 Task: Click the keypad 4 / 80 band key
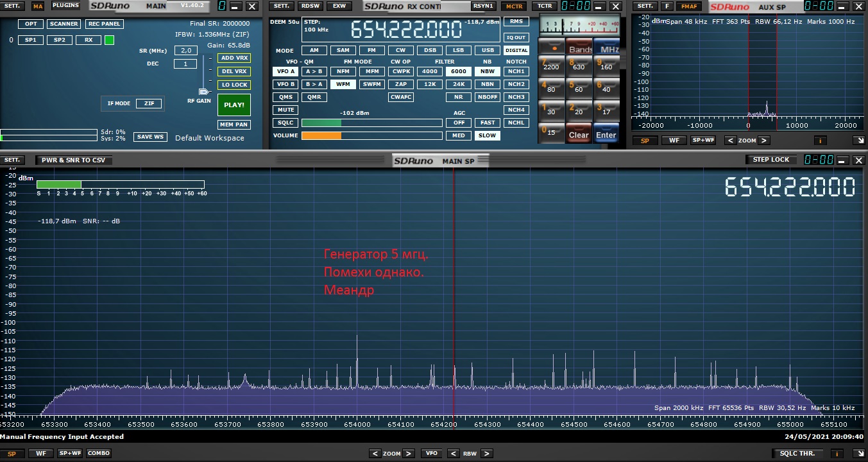551,88
